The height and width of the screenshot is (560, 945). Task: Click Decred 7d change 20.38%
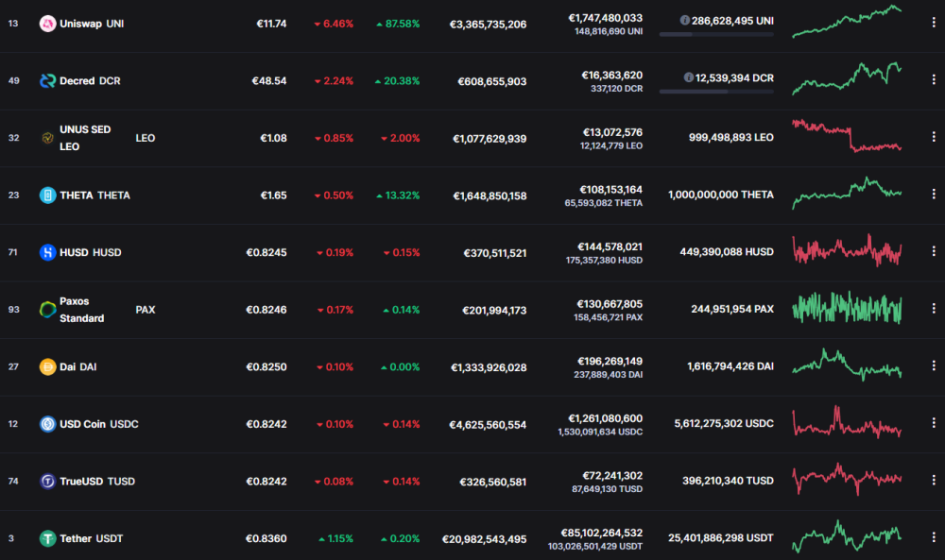397,80
